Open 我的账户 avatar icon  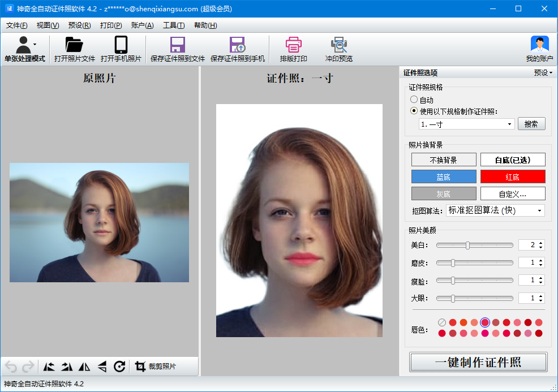[x=539, y=45]
